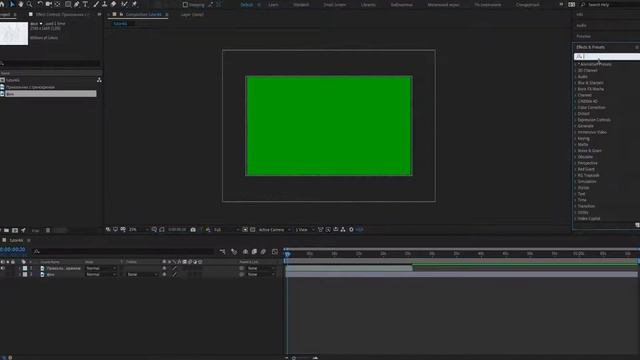Select the Clone Stamp tool
640x360 pixels.
pos(104,4)
